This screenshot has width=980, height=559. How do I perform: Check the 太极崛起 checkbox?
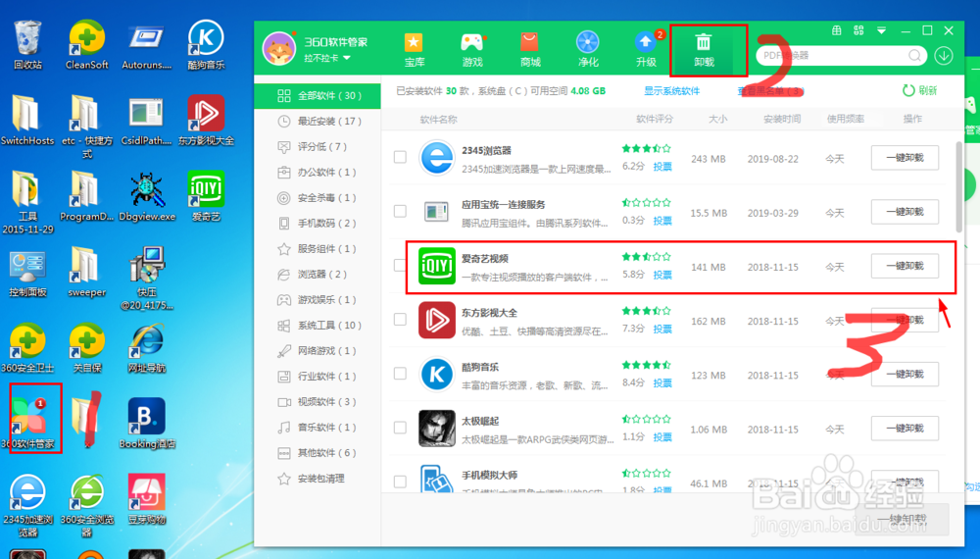[x=400, y=428]
